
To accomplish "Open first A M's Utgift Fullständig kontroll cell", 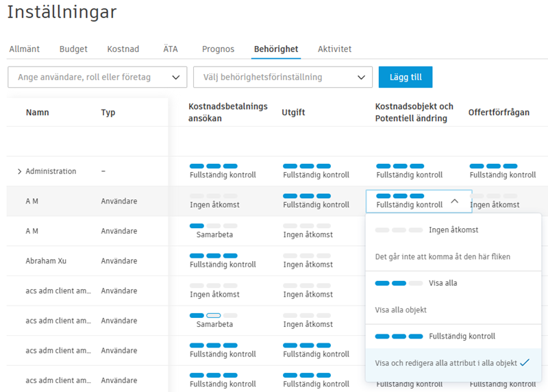I will [316, 201].
